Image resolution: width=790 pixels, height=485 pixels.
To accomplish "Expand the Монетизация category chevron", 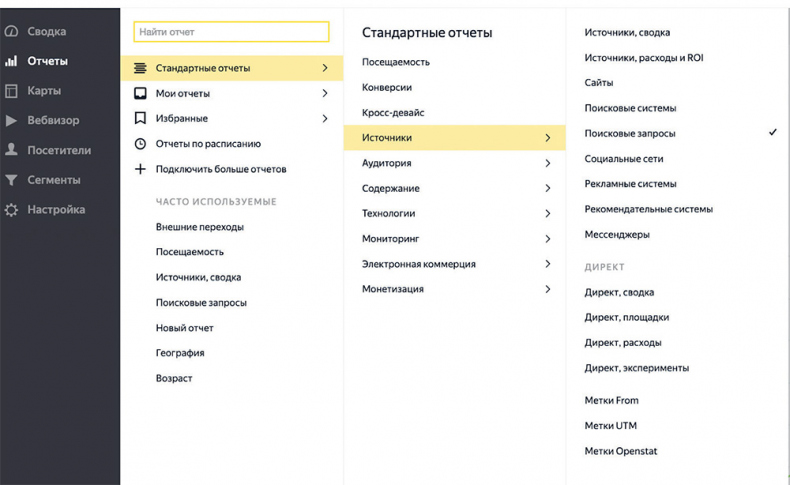I will (548, 289).
